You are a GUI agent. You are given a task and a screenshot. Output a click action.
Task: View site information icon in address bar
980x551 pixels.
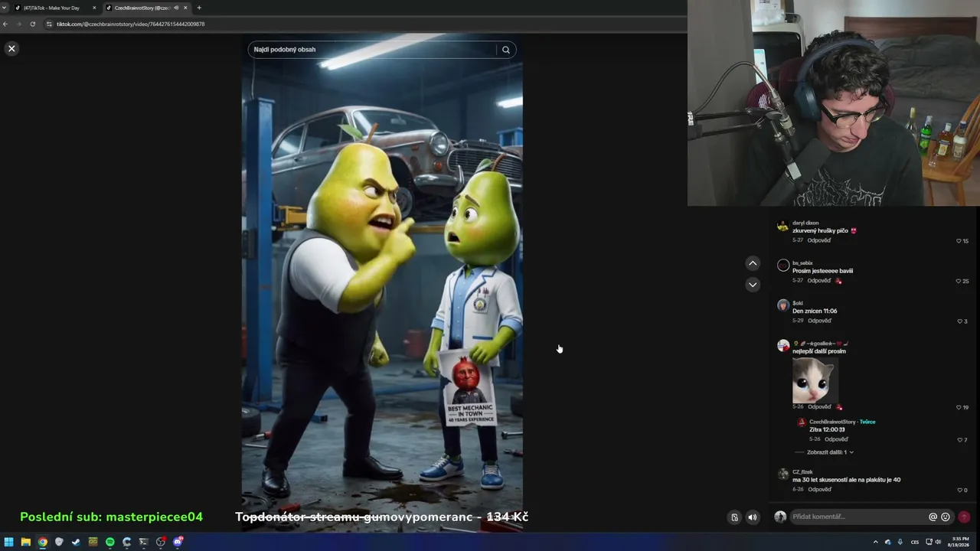49,24
